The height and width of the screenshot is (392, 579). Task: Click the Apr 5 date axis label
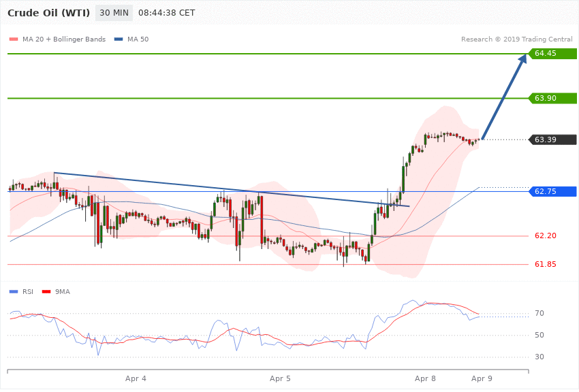(280, 378)
